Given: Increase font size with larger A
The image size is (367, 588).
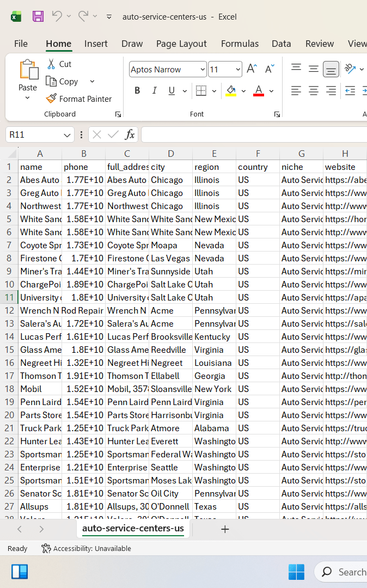Looking at the screenshot, I should (252, 69).
